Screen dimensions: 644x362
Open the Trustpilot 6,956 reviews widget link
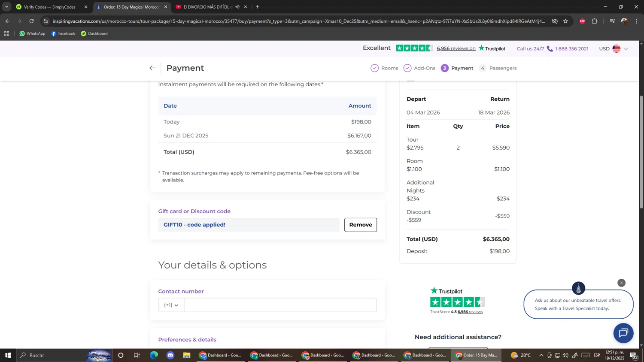tap(470, 312)
